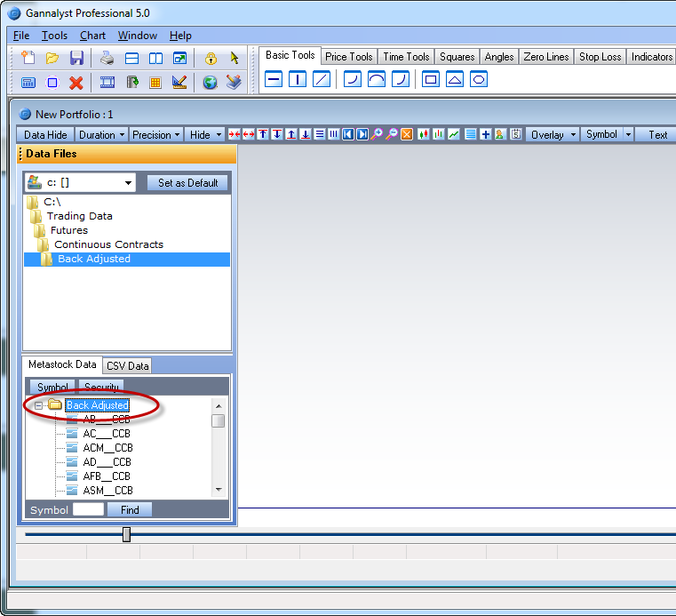Create a new portfolio with the new-file icon
The image size is (676, 616).
(28, 58)
